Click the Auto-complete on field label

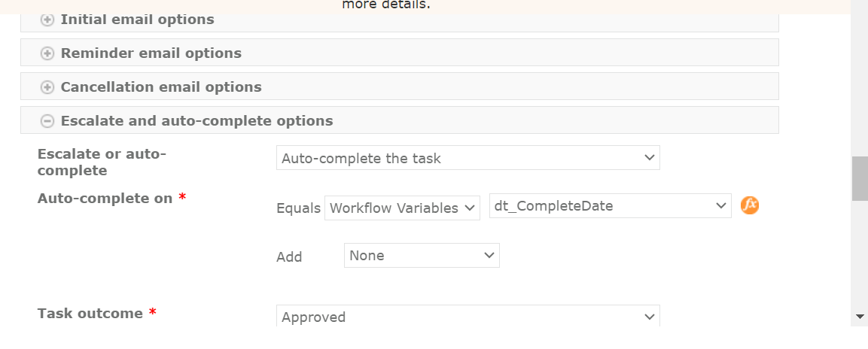click(x=105, y=199)
